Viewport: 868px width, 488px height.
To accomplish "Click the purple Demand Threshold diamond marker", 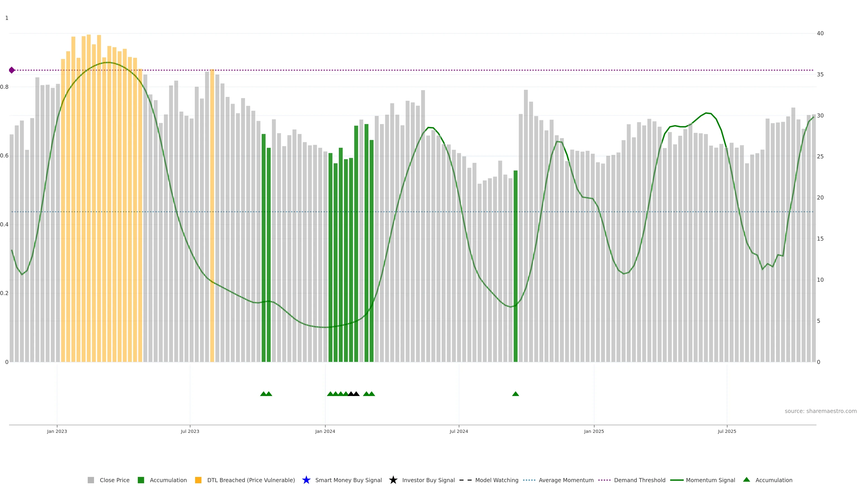I will [12, 70].
